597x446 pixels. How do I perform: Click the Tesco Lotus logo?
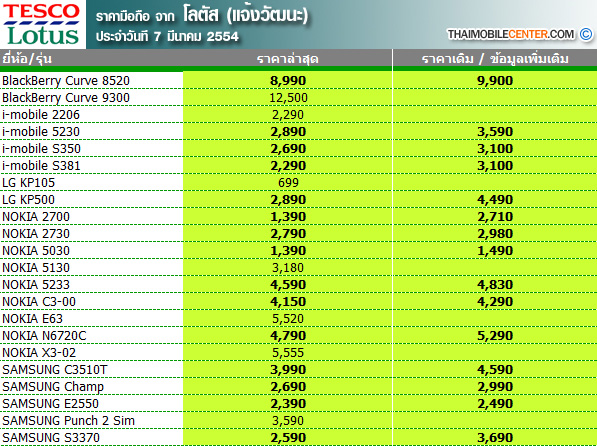point(43,24)
